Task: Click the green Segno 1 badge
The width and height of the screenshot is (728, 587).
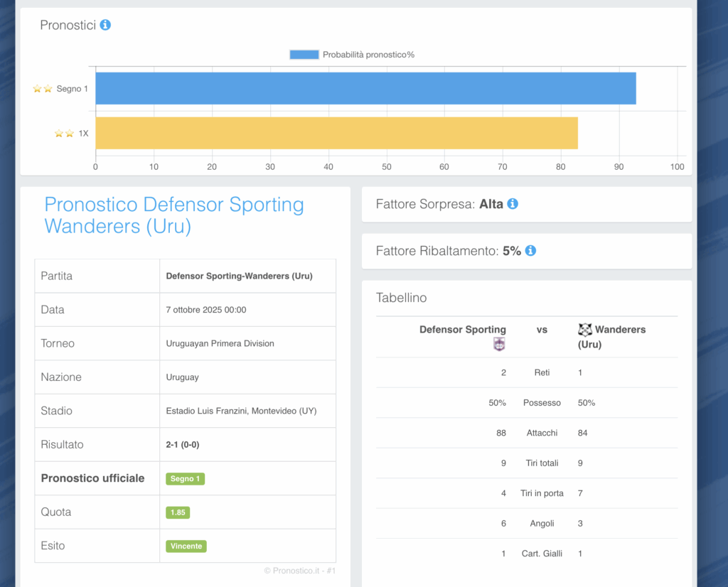Action: click(x=185, y=479)
